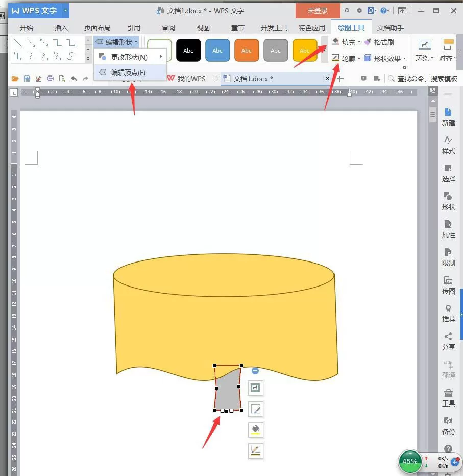Open 传图 in the right sidebar
This screenshot has height=476, width=463.
click(x=448, y=285)
